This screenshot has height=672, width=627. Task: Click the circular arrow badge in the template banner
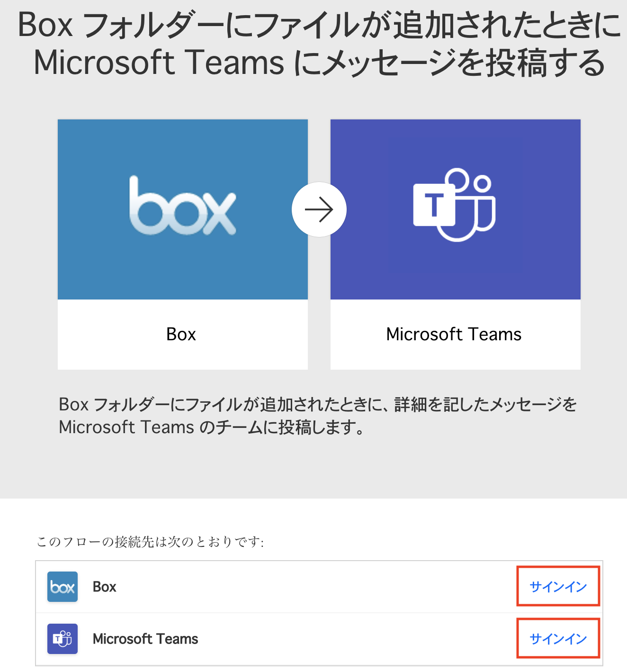click(x=319, y=209)
